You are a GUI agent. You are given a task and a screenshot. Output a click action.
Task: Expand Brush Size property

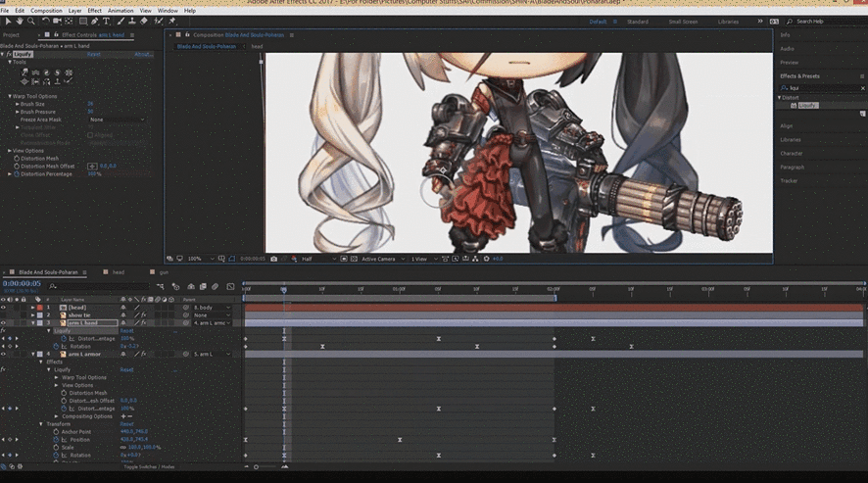pos(18,104)
